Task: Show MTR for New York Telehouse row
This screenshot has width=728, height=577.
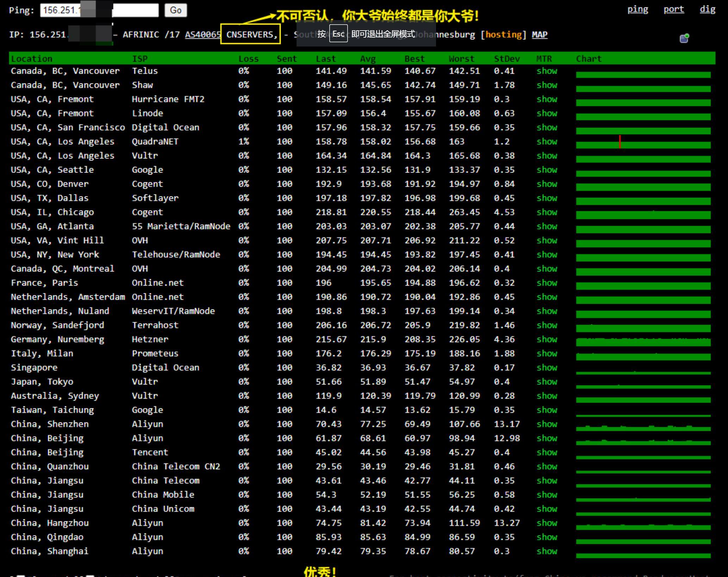Action: click(x=547, y=254)
